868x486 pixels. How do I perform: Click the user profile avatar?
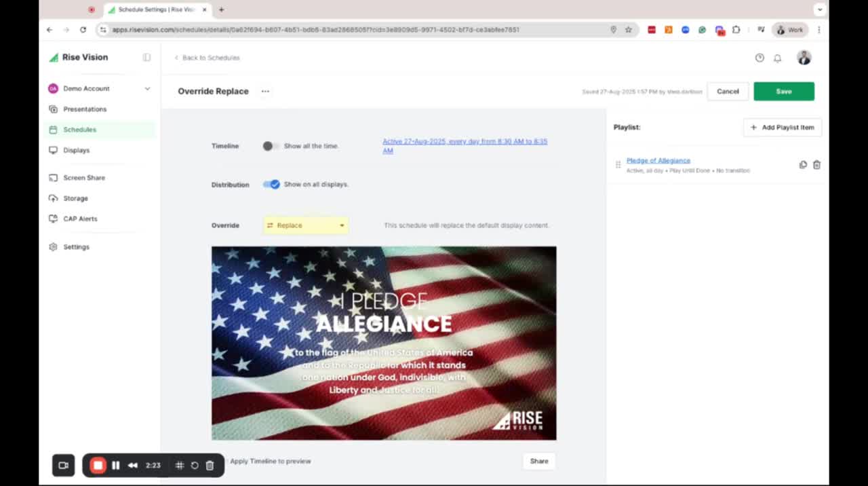(804, 58)
